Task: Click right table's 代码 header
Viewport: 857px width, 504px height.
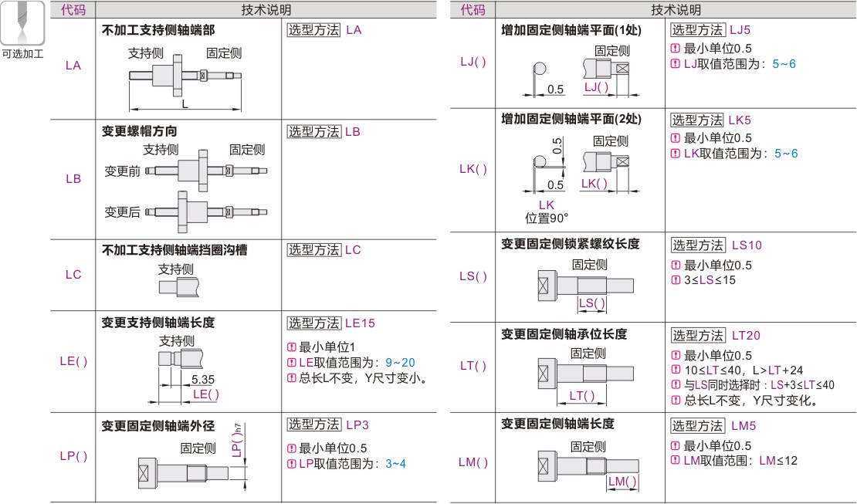Action: click(473, 10)
